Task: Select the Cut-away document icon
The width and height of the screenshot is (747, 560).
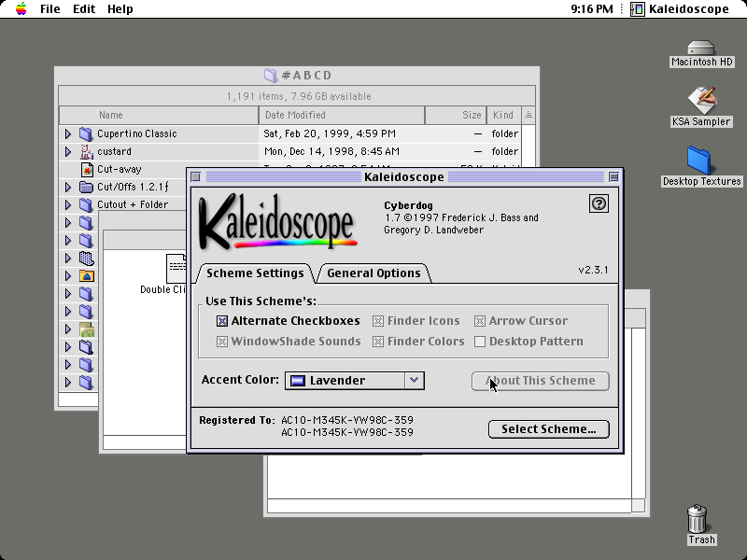Action: coord(87,170)
